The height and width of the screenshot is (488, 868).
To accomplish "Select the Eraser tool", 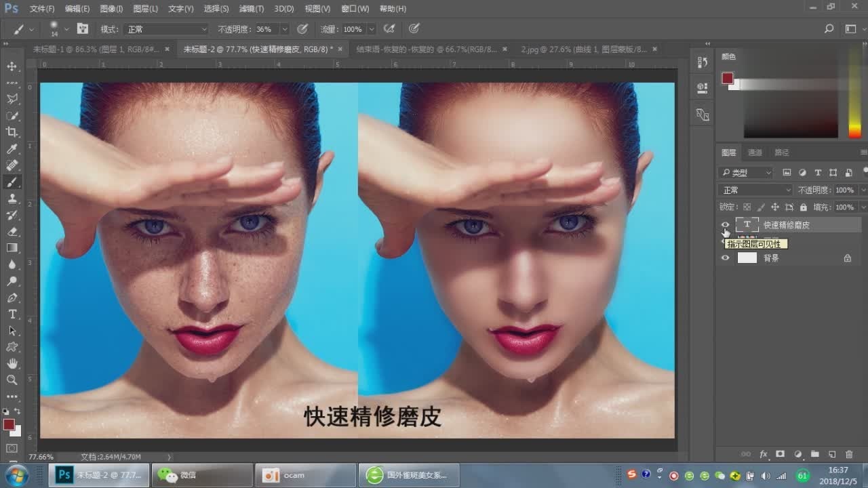I will pos(12,231).
